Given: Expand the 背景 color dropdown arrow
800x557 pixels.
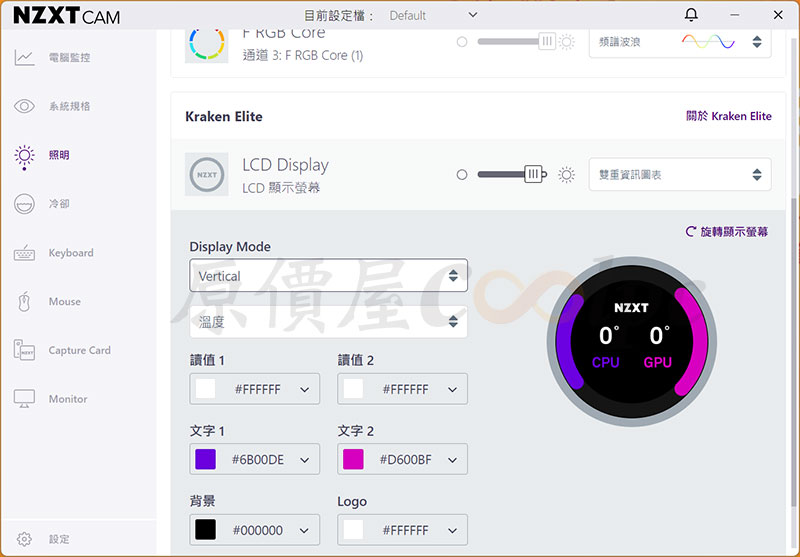Looking at the screenshot, I should pyautogui.click(x=305, y=530).
